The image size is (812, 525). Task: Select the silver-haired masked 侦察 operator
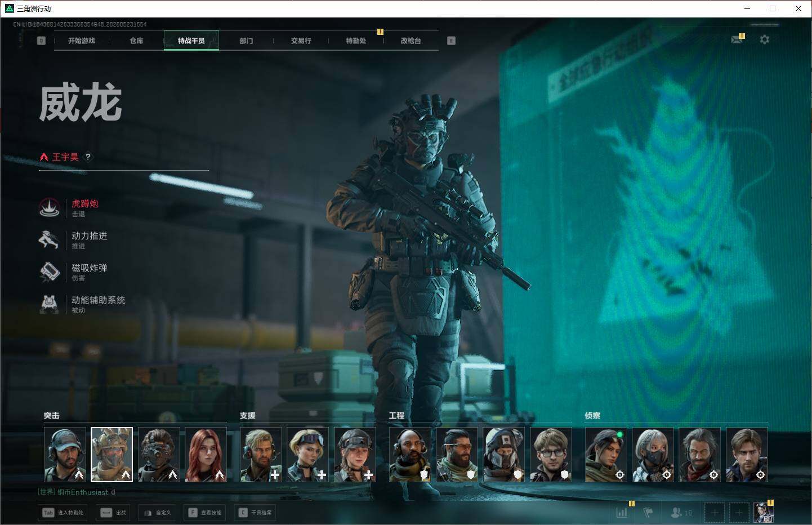click(653, 455)
